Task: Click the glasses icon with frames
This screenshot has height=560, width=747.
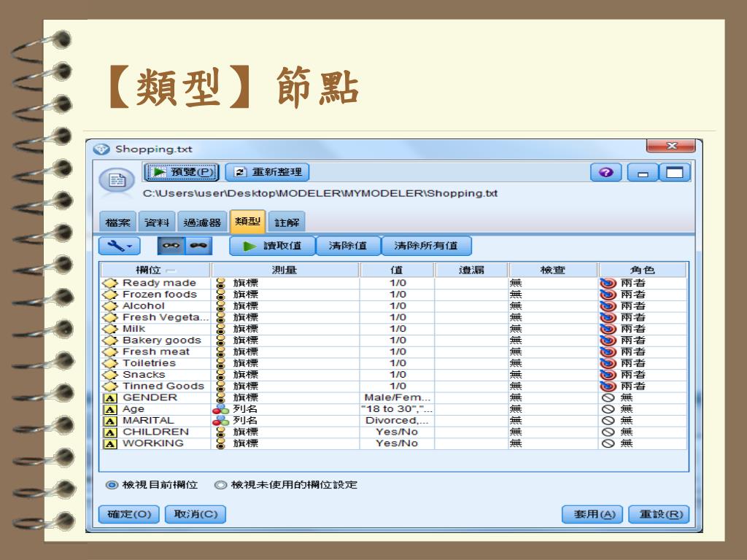Action: point(171,246)
